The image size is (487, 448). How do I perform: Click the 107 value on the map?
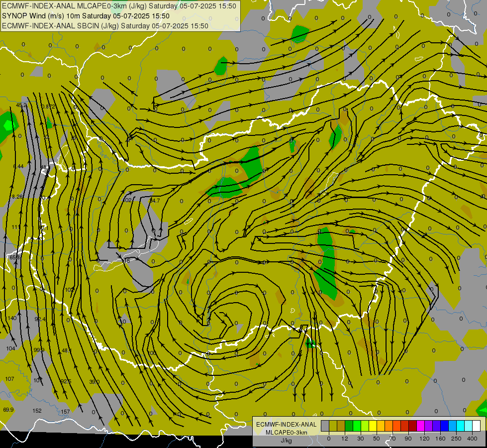tap(9, 379)
